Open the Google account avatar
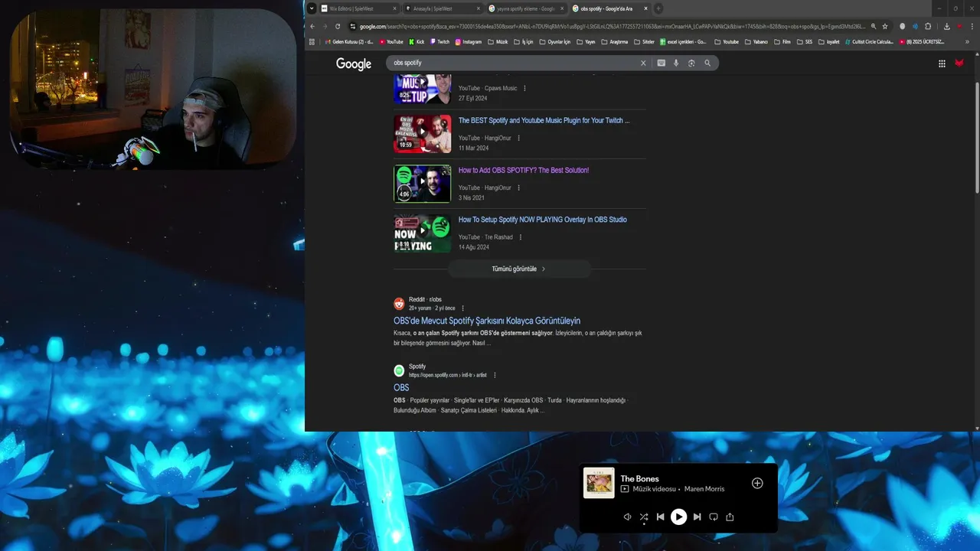 959,64
